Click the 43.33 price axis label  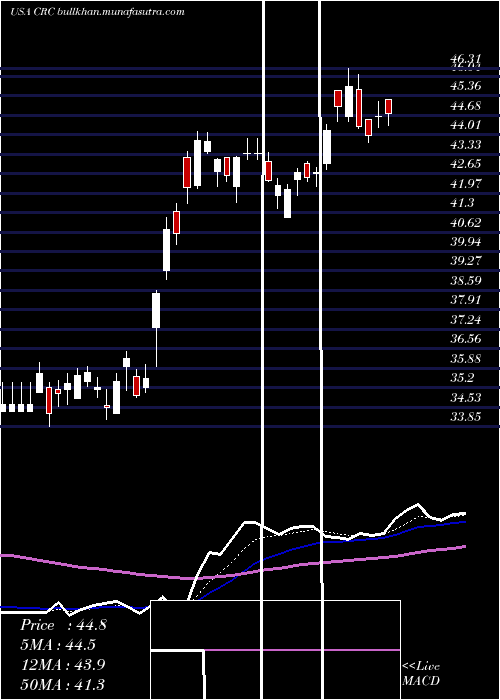click(466, 145)
